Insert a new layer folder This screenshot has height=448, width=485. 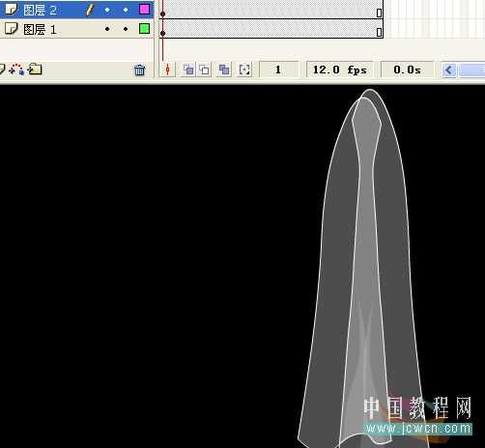click(x=35, y=70)
